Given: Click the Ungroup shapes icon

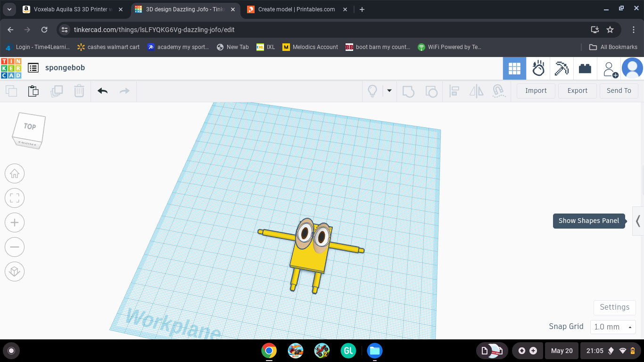Looking at the screenshot, I should [431, 91].
